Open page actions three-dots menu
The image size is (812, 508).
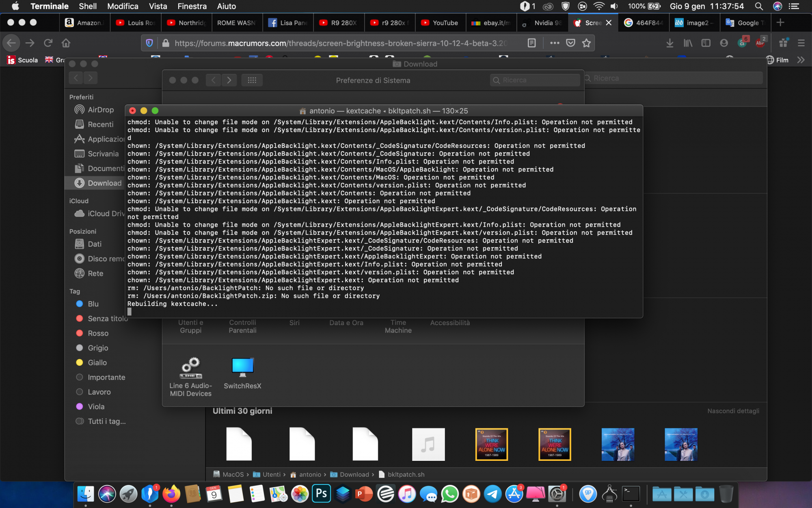555,43
